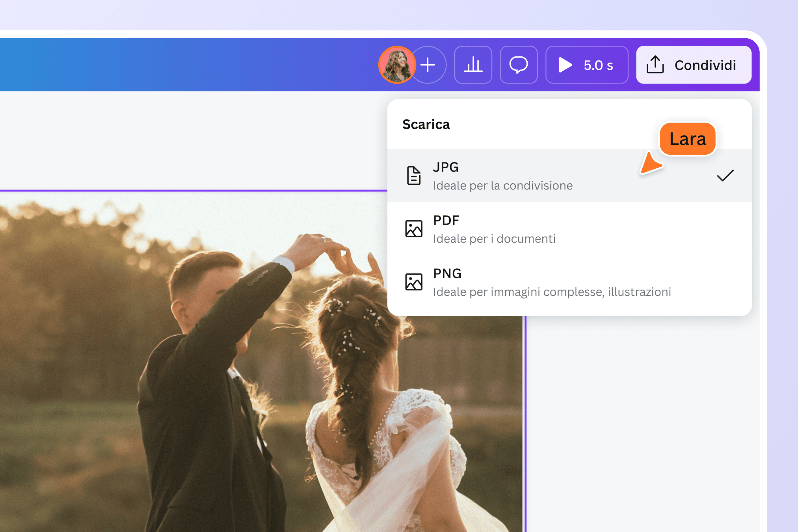The height and width of the screenshot is (532, 798).
Task: Click Lara's profile avatar
Action: [x=397, y=65]
